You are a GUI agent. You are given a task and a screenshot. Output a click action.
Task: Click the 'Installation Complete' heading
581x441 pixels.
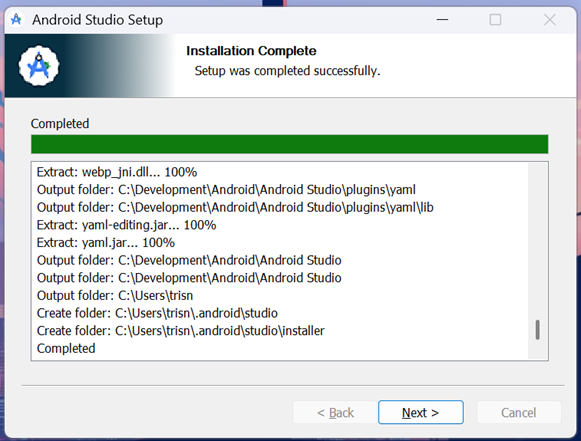tap(251, 51)
